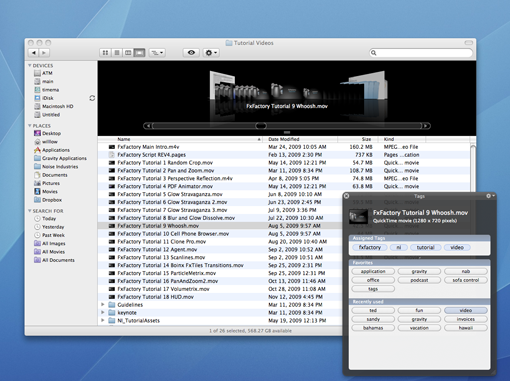Expand the NI_TutorialAssets folder
Image resolution: width=510 pixels, height=381 pixels.
103,321
